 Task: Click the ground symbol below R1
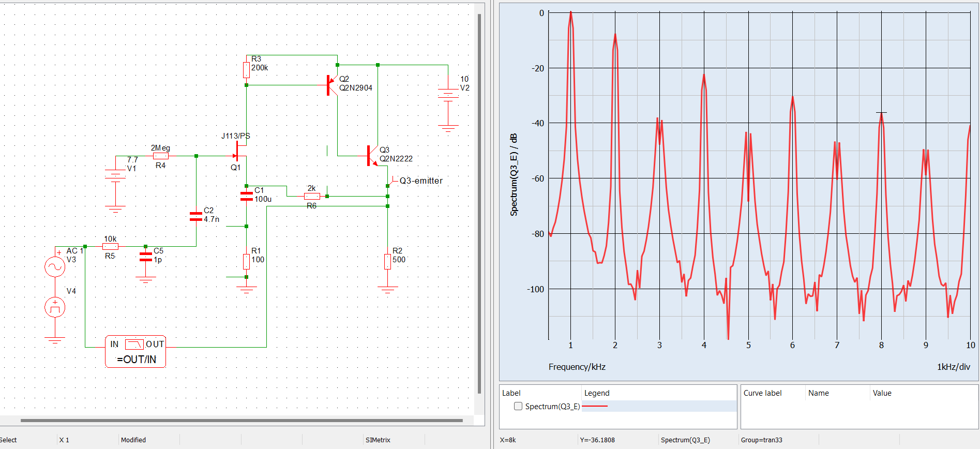tap(247, 290)
